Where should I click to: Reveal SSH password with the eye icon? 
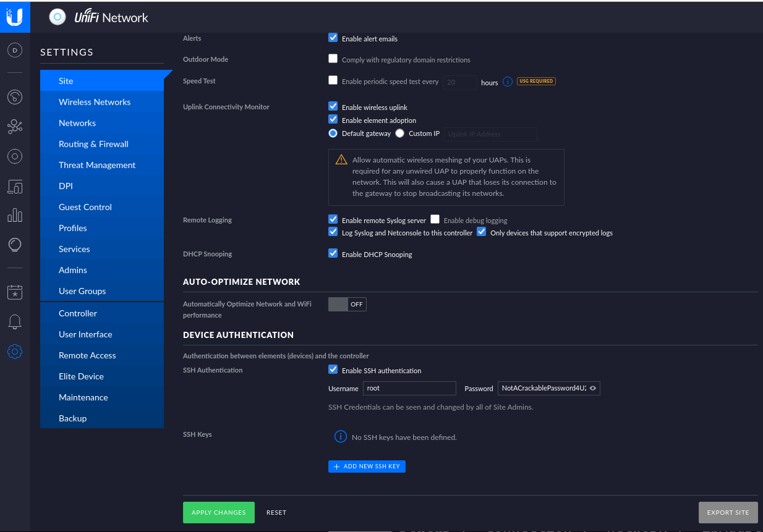click(592, 388)
